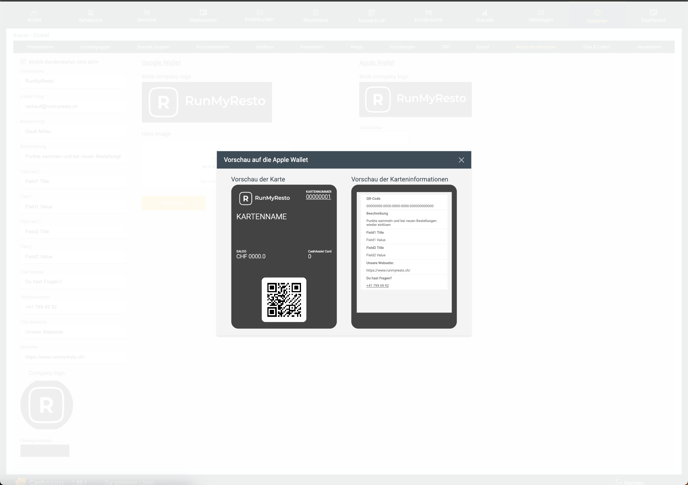Click KARTENNAME text on the card preview
Screen dimensions: 688x485
click(261, 216)
